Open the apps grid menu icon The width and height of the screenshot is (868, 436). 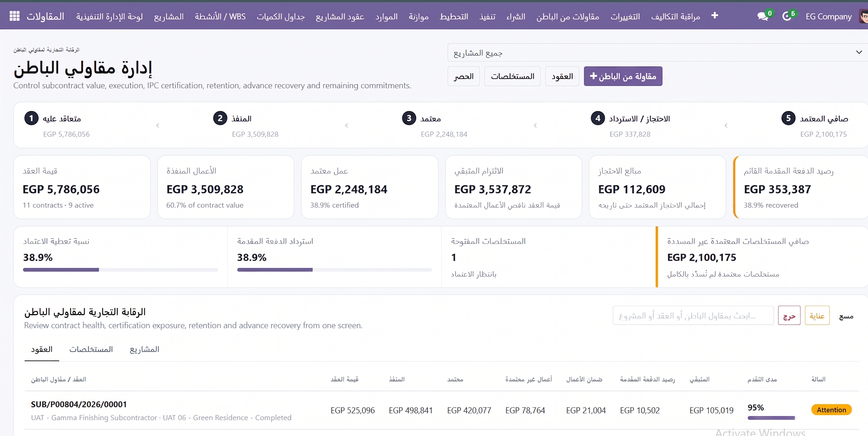15,16
